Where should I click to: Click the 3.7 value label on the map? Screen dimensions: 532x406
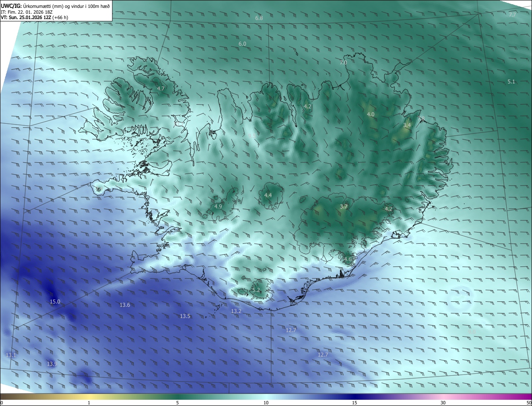[344, 206]
